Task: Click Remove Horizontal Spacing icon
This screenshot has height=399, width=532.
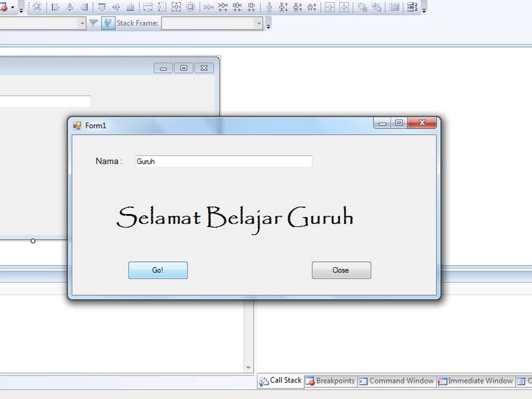Action: (252, 7)
